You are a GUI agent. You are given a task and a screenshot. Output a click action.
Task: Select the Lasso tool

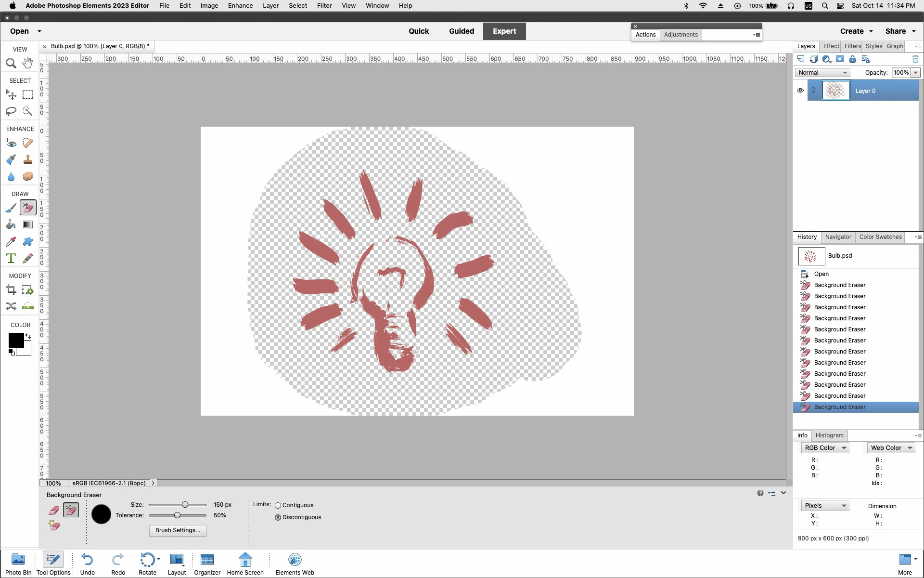[11, 111]
